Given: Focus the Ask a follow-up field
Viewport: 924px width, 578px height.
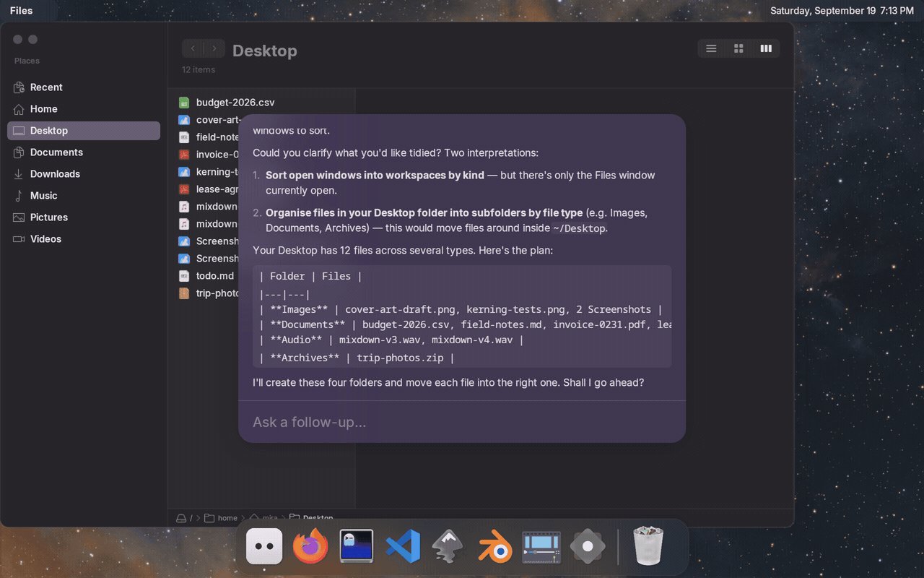Looking at the screenshot, I should (x=462, y=422).
